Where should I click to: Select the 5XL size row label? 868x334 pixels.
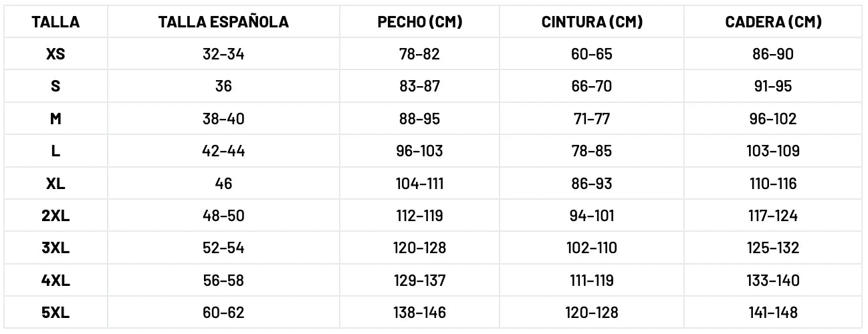coord(56,313)
